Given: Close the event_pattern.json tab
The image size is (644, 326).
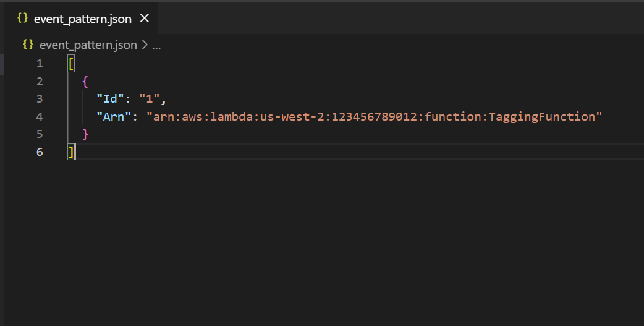Looking at the screenshot, I should coord(145,19).
